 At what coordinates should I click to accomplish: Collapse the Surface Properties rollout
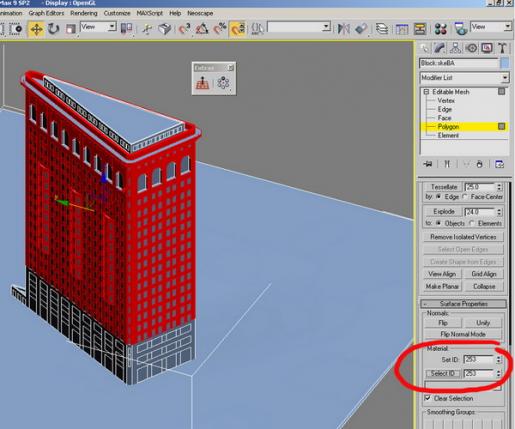tap(463, 304)
